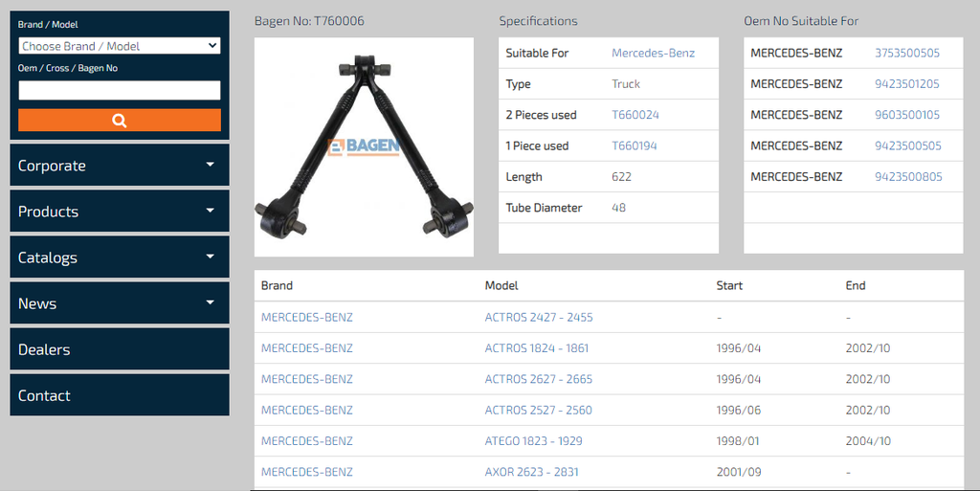
Task: Expand the News menu
Action: (x=120, y=303)
